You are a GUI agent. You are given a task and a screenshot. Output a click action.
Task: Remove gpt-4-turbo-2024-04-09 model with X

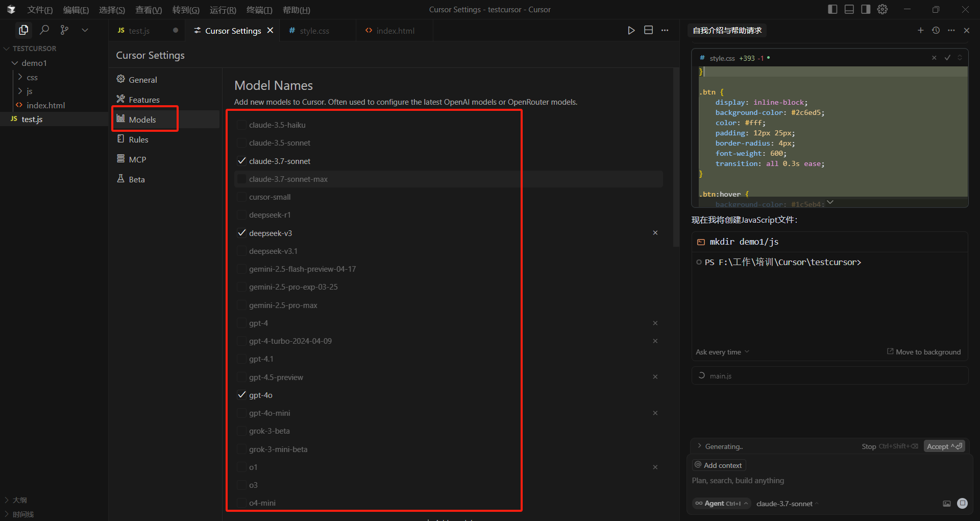(x=655, y=341)
